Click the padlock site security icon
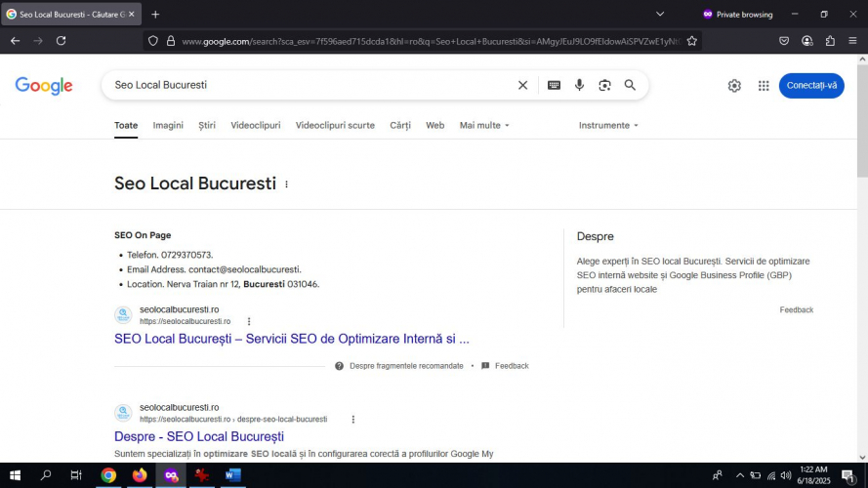 point(171,41)
